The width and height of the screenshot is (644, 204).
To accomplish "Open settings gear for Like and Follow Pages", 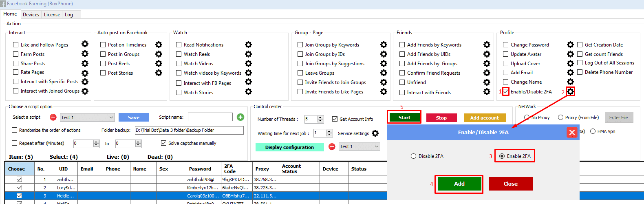I will (85, 44).
